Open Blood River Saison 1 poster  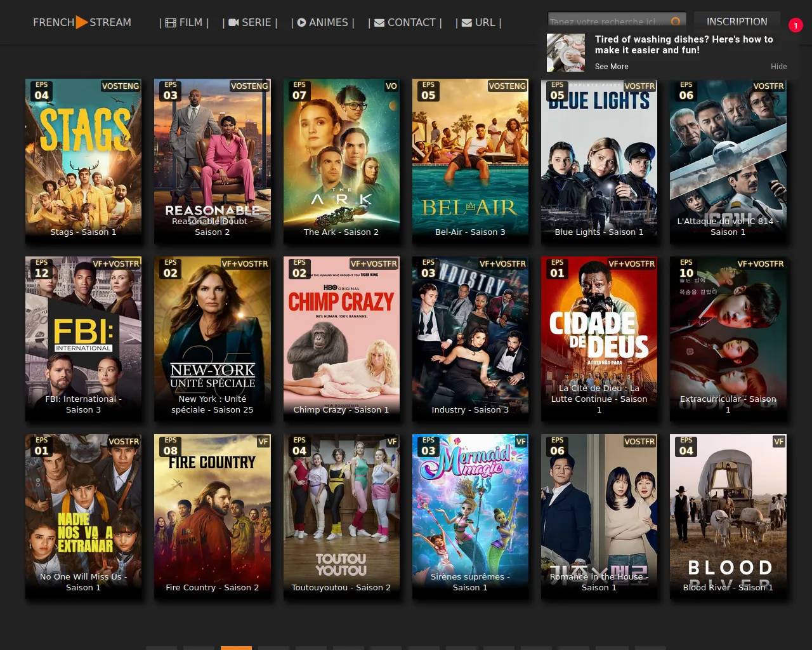[x=728, y=517]
